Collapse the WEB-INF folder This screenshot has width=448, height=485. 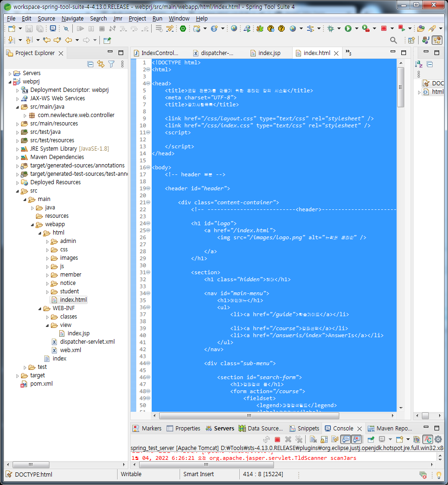coord(40,309)
